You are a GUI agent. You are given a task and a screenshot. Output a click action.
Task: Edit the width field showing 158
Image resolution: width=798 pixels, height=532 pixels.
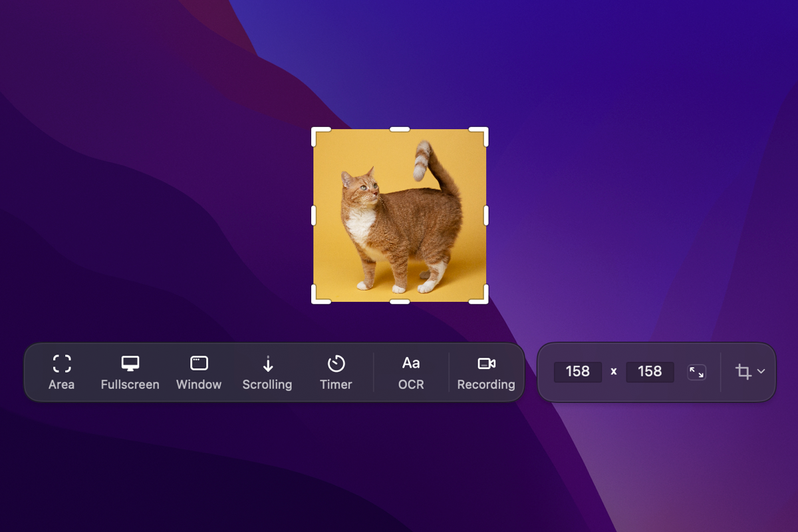coord(578,372)
